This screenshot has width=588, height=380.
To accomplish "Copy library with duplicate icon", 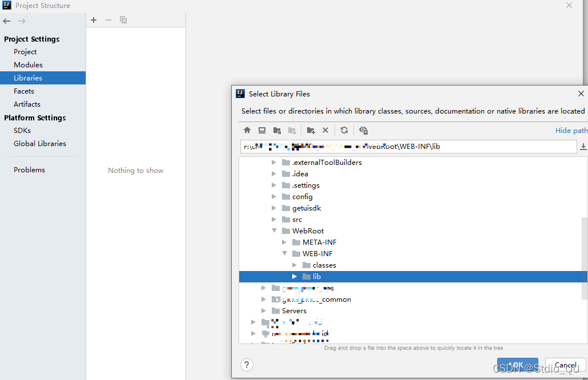I will click(x=123, y=20).
